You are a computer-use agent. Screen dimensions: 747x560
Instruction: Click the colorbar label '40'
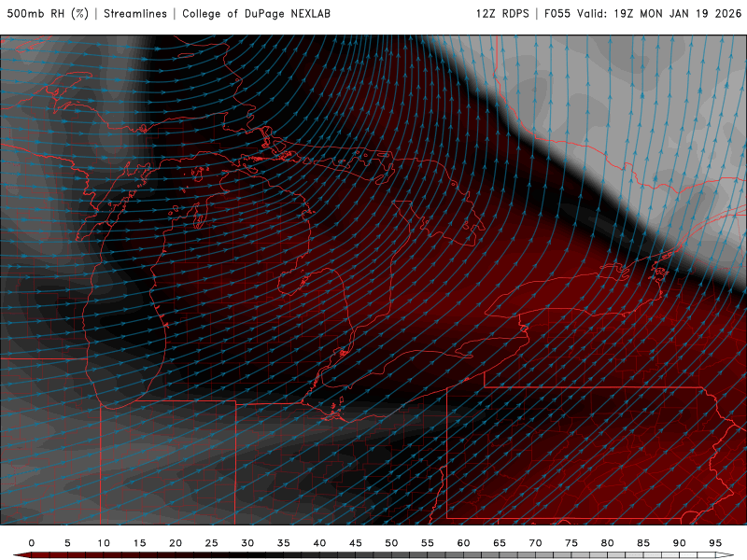(319, 543)
